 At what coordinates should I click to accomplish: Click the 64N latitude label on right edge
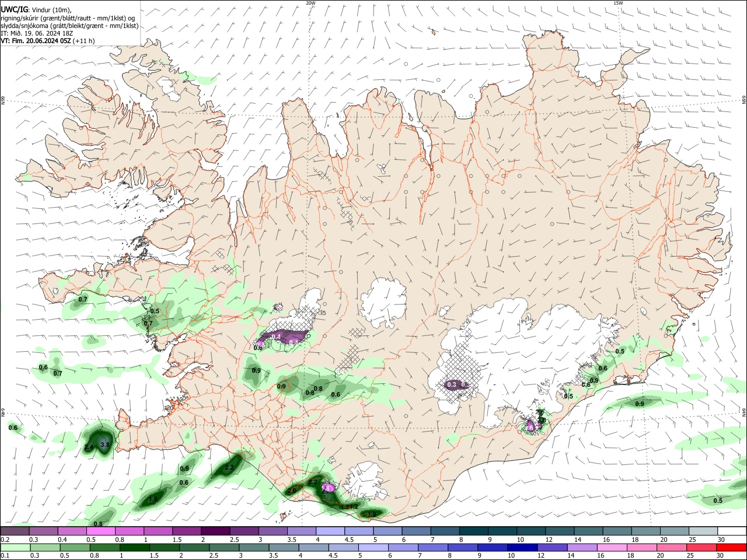(x=744, y=412)
